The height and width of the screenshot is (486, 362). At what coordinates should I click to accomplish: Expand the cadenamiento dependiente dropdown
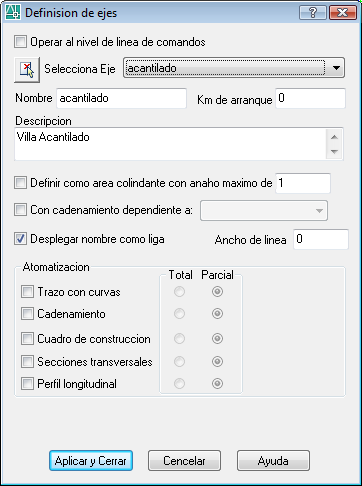[x=264, y=210]
